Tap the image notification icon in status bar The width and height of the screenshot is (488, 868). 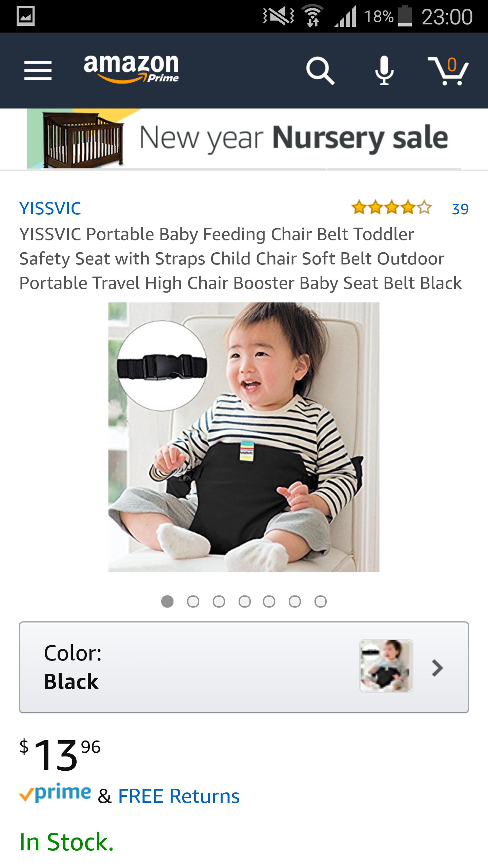coord(26,16)
